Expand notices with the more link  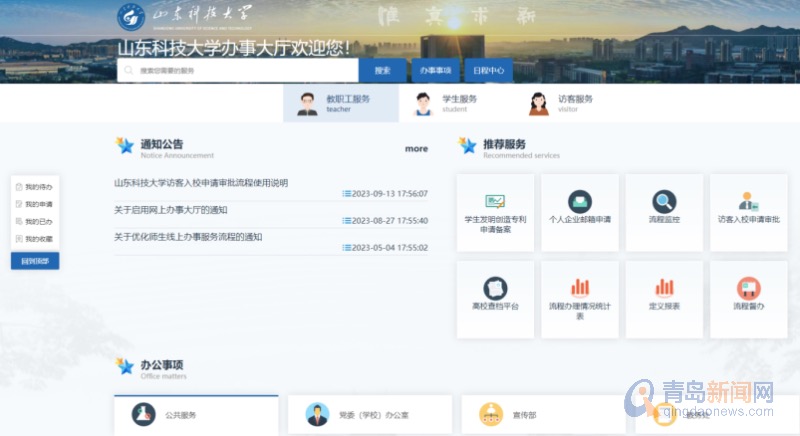(x=416, y=149)
